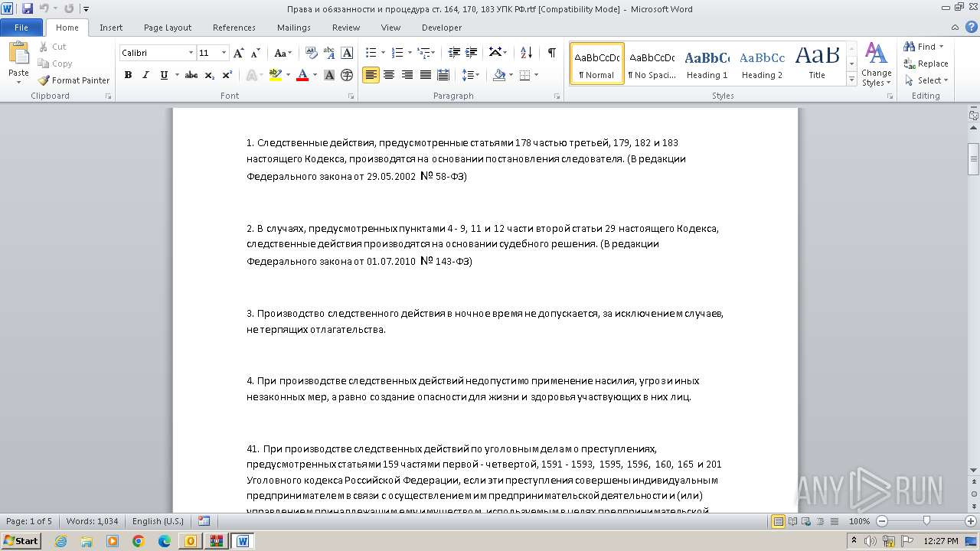Apply the Heading 2 style
This screenshot has width=980, height=551.
[x=762, y=64]
